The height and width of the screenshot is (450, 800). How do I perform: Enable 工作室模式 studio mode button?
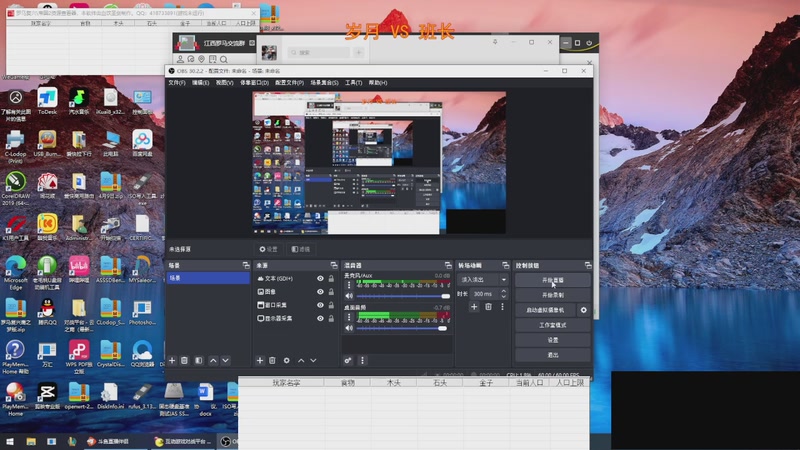pyautogui.click(x=553, y=325)
